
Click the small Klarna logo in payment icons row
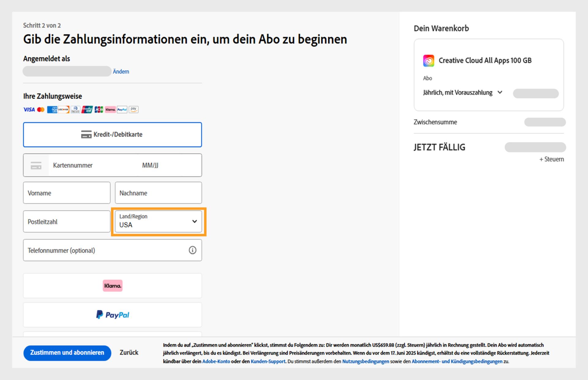(110, 109)
